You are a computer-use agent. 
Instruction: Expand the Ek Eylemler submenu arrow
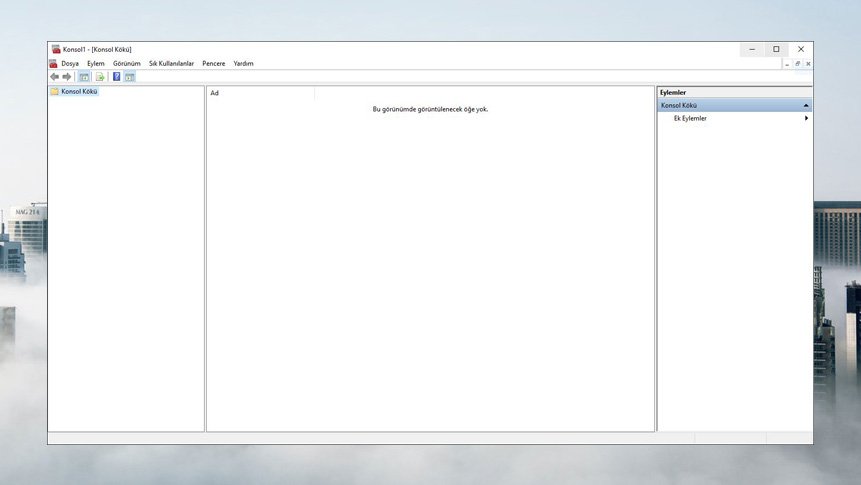806,118
